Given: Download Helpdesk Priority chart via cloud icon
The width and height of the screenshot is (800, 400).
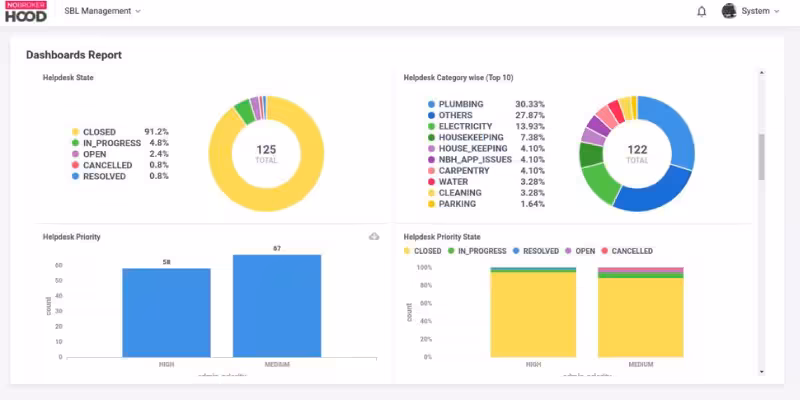Looking at the screenshot, I should (374, 236).
